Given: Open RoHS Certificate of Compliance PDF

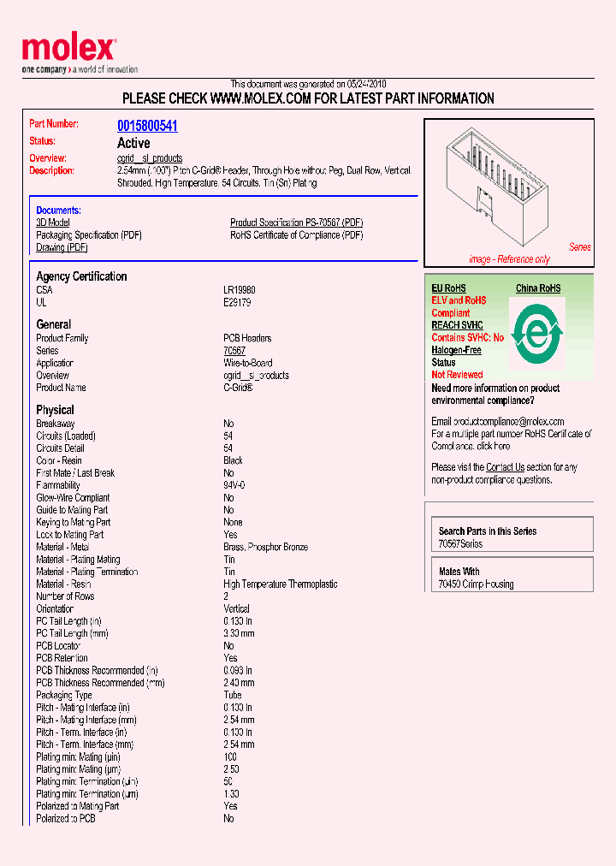Looking at the screenshot, I should pos(296,235).
